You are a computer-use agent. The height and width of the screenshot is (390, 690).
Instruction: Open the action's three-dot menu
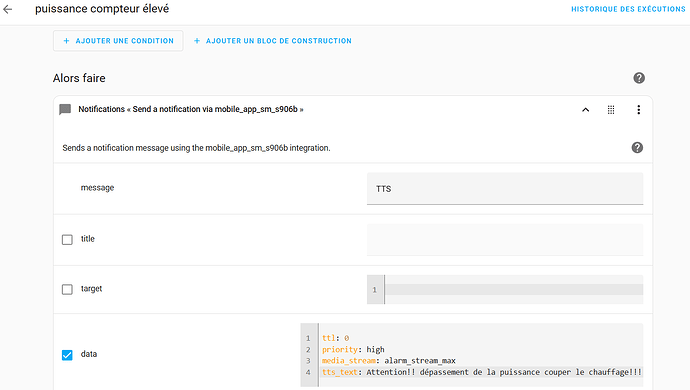point(639,110)
